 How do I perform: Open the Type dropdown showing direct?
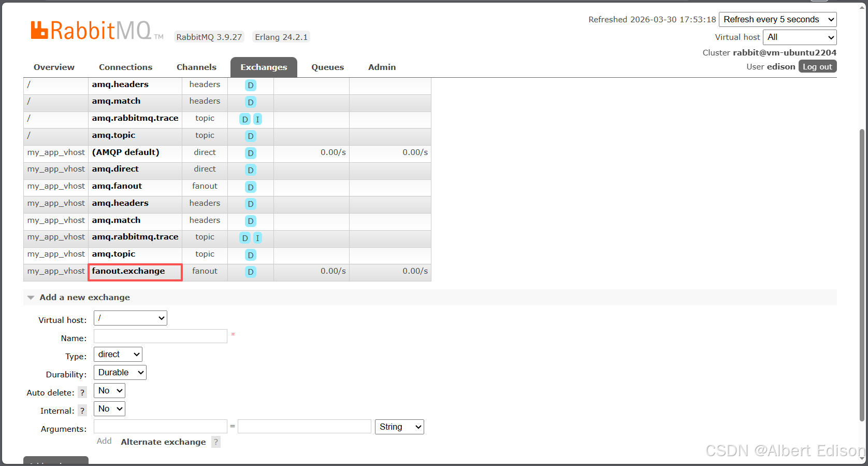[x=118, y=354]
